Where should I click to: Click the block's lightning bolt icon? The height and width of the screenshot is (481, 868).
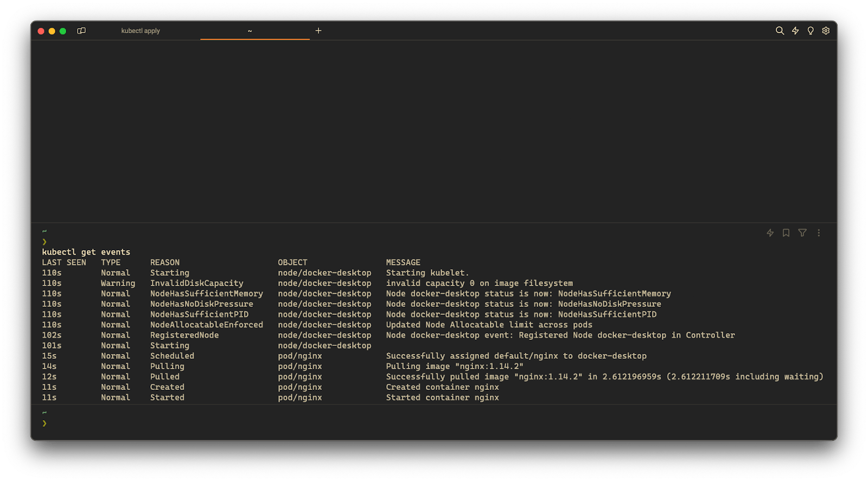pos(770,233)
